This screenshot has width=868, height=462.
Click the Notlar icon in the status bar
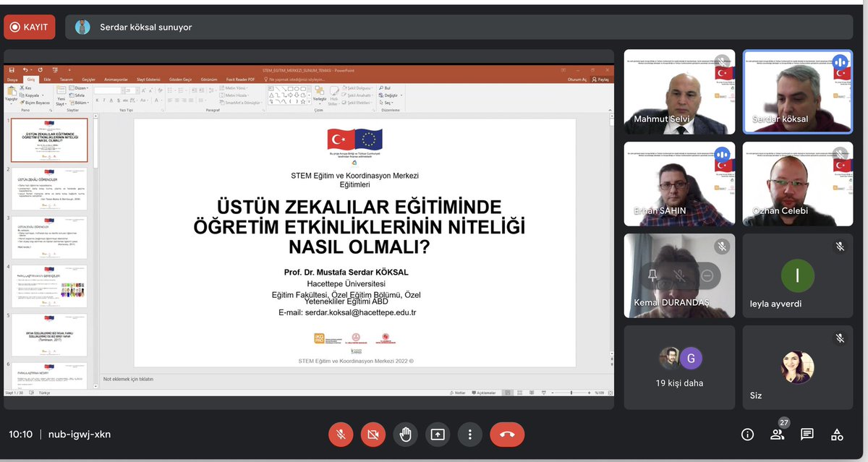coord(458,393)
